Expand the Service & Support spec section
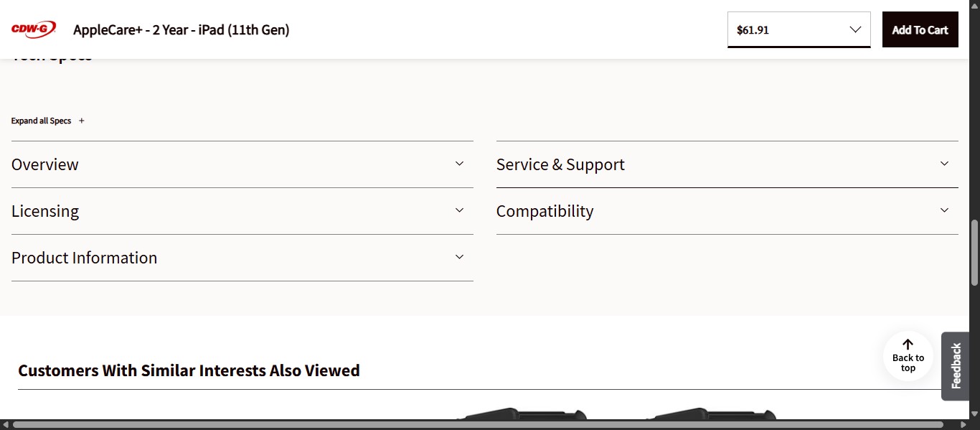The image size is (980, 430). [944, 164]
